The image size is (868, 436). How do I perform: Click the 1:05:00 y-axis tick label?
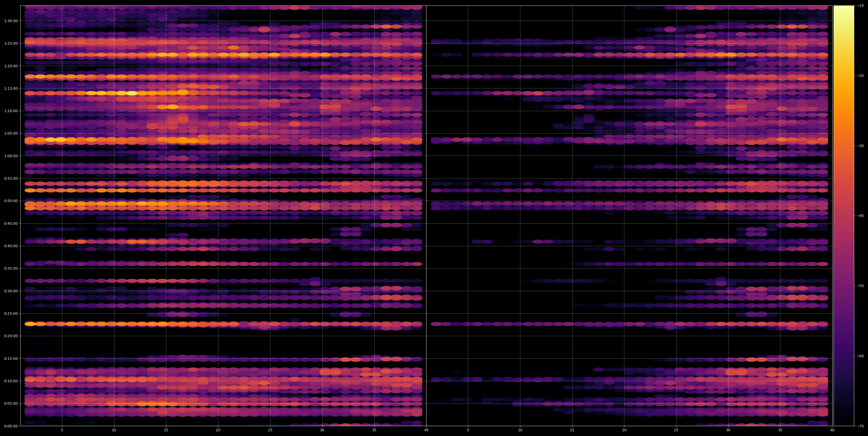11,133
